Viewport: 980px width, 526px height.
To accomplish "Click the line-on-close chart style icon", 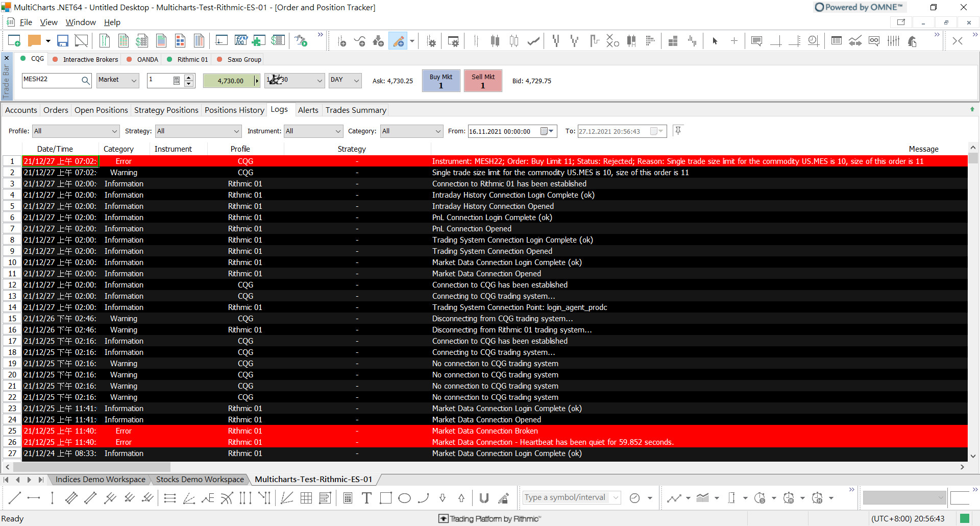I will coord(533,41).
